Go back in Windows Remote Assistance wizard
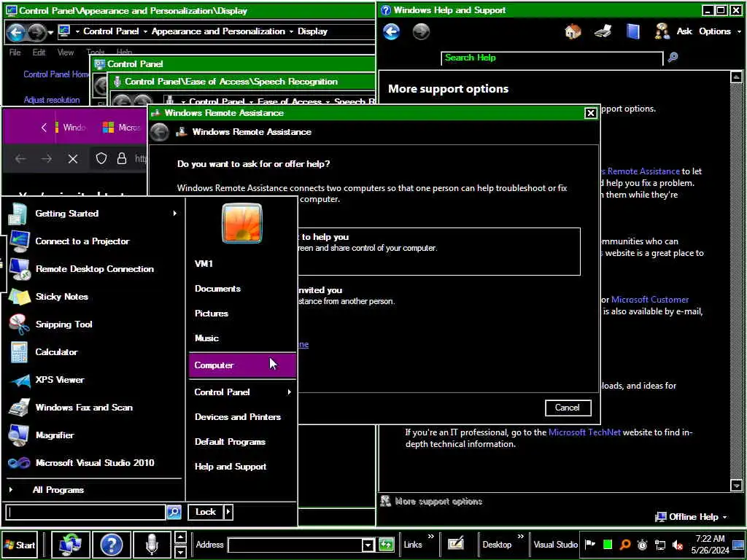This screenshot has width=747, height=560. pos(160,133)
